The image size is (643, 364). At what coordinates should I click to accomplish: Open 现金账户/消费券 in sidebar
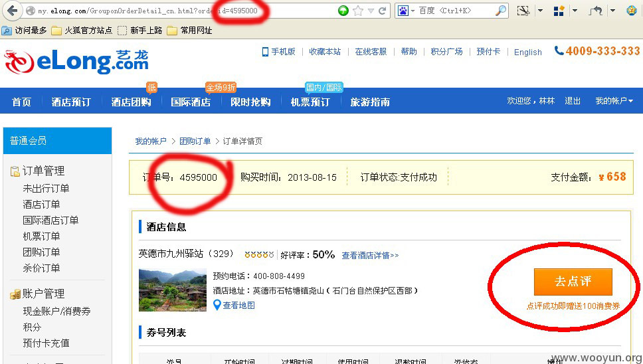click(57, 312)
